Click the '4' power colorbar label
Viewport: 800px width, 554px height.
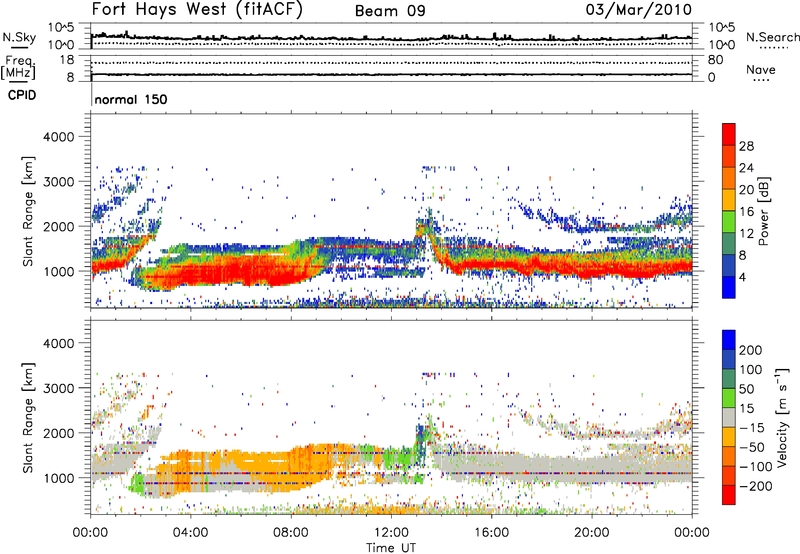tap(742, 277)
